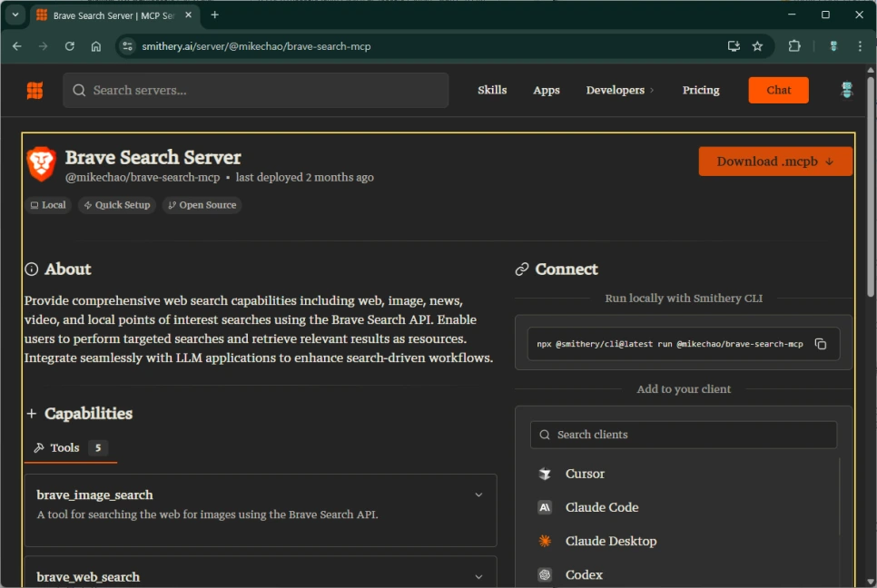The width and height of the screenshot is (877, 588).
Task: Expand the brave_web_search tool
Action: point(478,577)
